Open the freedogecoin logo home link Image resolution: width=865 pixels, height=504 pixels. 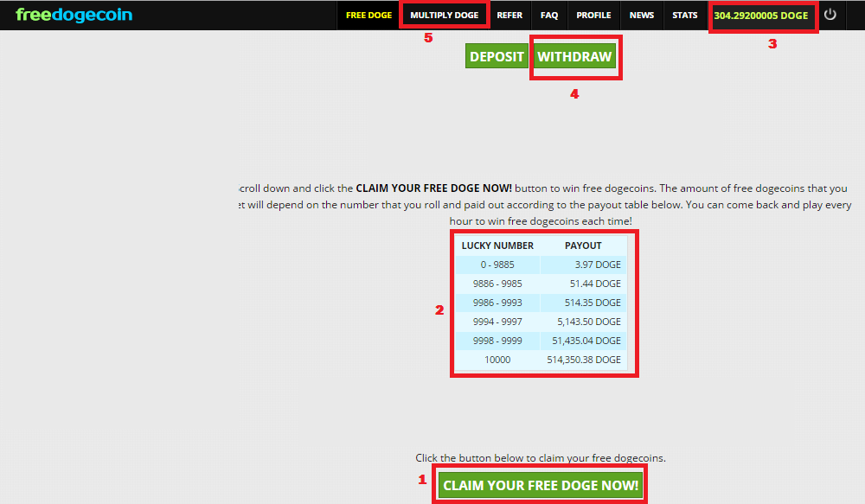click(74, 15)
